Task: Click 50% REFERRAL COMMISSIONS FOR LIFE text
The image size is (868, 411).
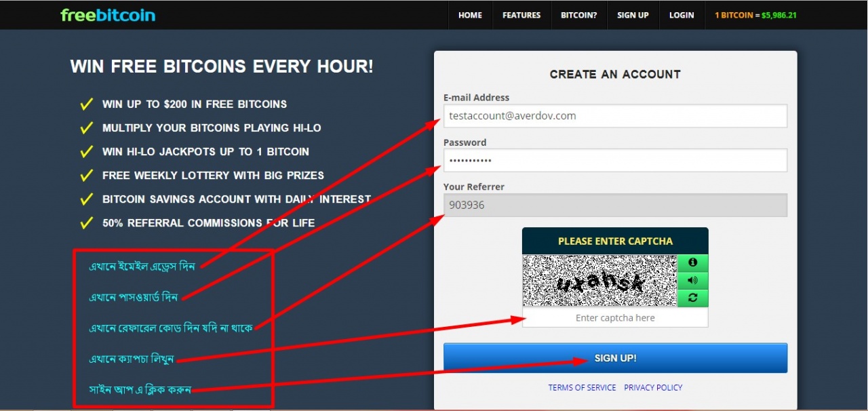Action: pyautogui.click(x=208, y=223)
